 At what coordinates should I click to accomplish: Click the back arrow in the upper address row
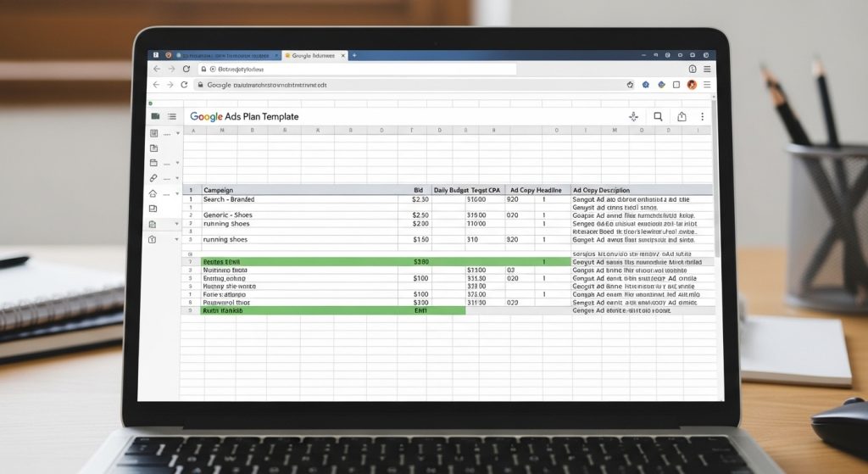157,69
